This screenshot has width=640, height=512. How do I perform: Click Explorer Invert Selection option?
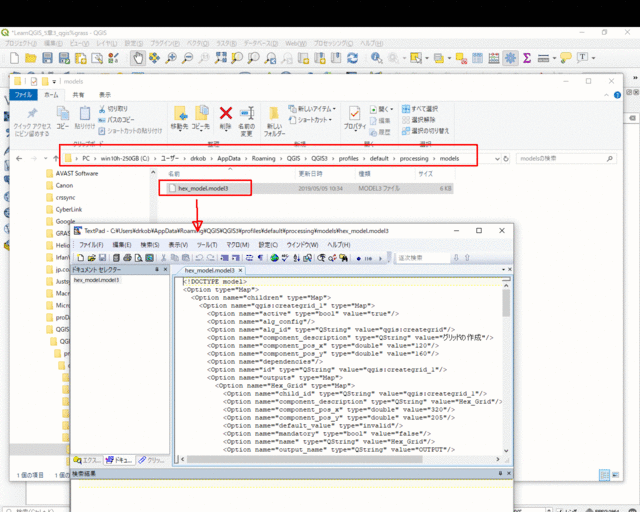(425, 131)
